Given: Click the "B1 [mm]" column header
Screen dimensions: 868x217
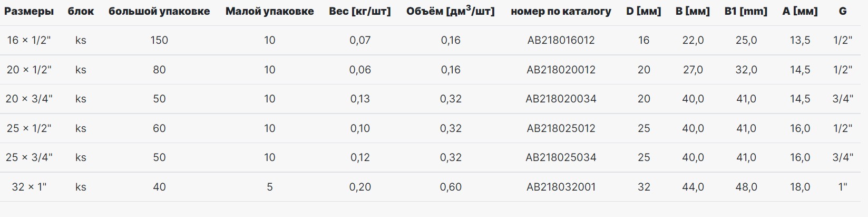Looking at the screenshot, I should pos(746,11).
